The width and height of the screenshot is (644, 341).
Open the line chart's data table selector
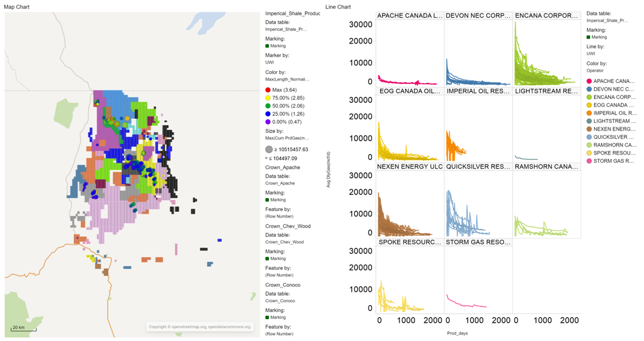607,21
